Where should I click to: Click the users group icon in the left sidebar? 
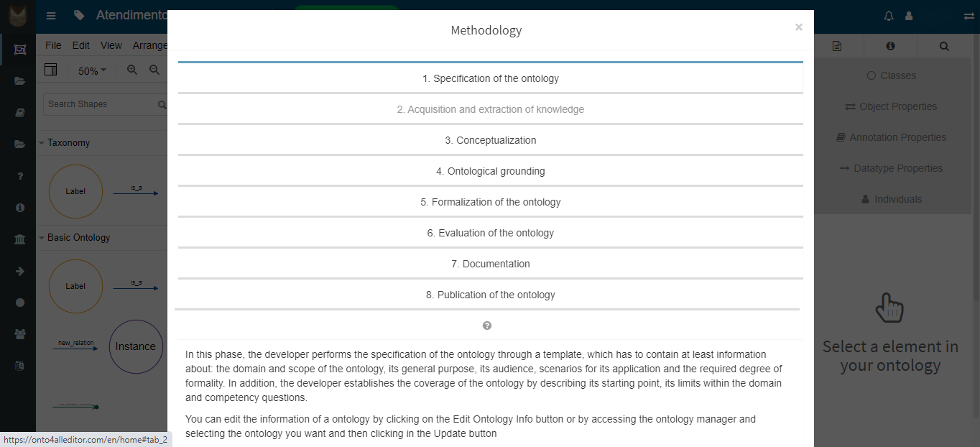19,333
